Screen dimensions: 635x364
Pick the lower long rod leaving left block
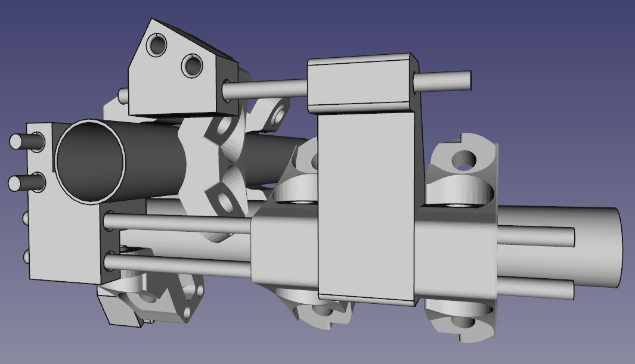coord(179,264)
